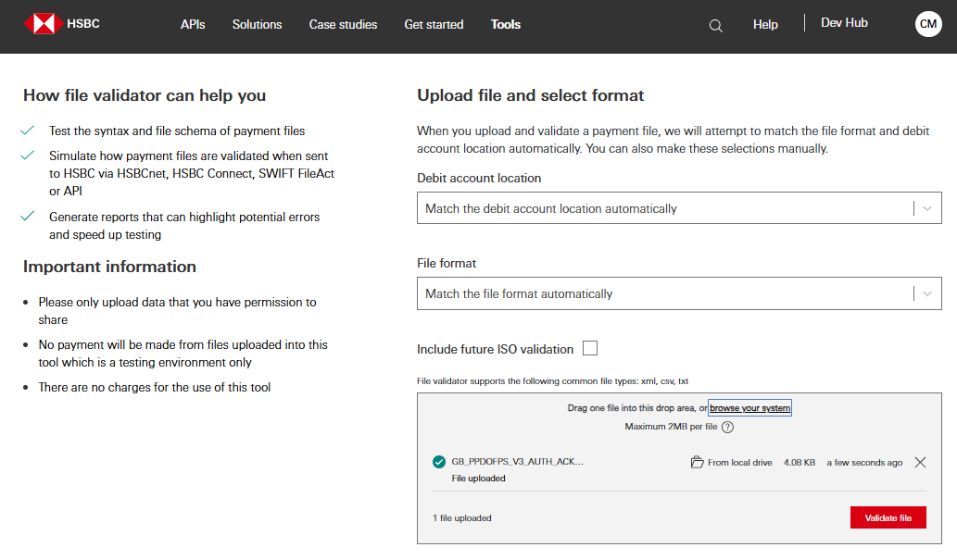Open the APIs menu

tap(193, 25)
